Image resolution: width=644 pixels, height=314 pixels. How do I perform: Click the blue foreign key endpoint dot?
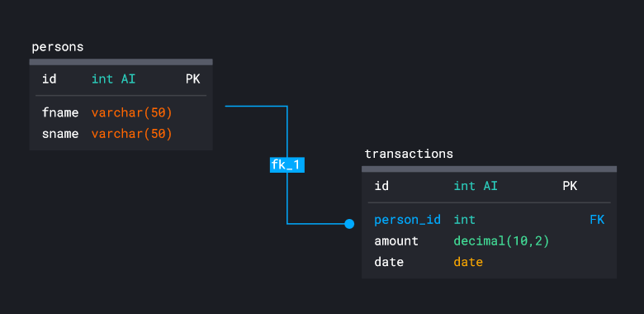click(x=349, y=224)
